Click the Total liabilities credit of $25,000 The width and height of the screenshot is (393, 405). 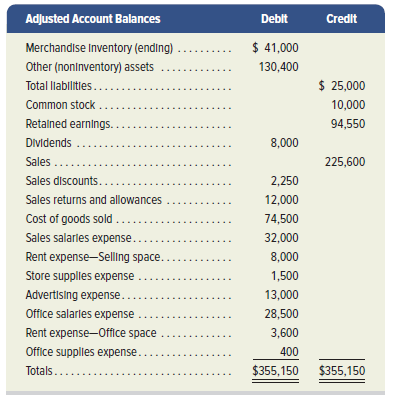pos(342,86)
